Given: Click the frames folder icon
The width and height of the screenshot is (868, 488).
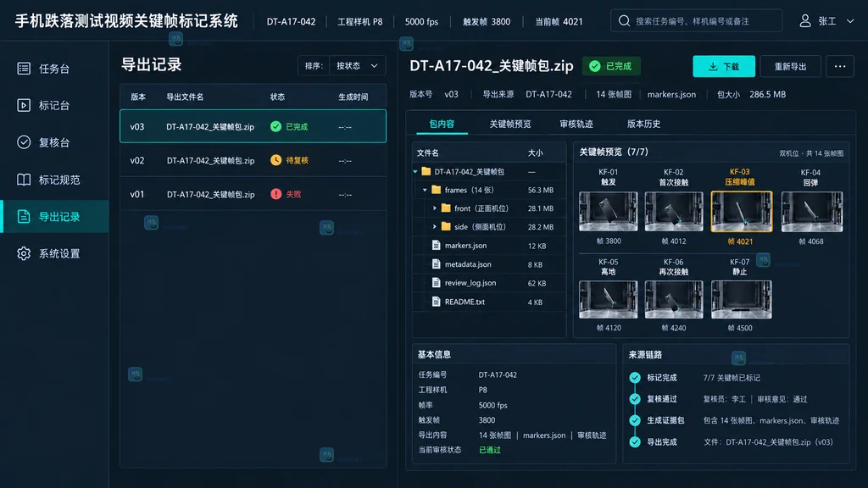Looking at the screenshot, I should 437,190.
